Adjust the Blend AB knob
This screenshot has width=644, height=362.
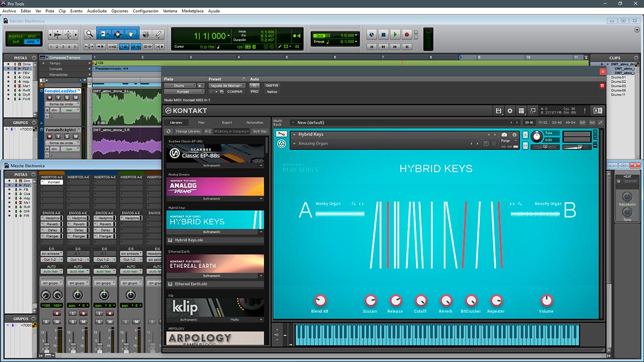click(x=320, y=301)
